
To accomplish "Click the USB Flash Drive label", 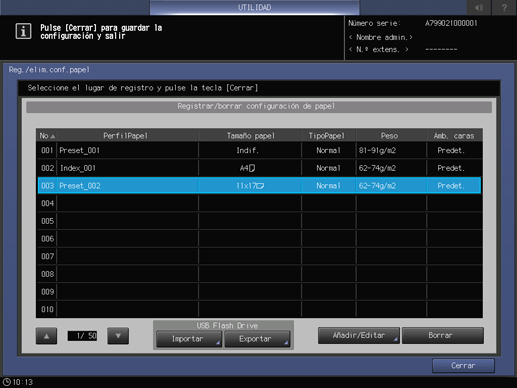I will click(x=227, y=326).
